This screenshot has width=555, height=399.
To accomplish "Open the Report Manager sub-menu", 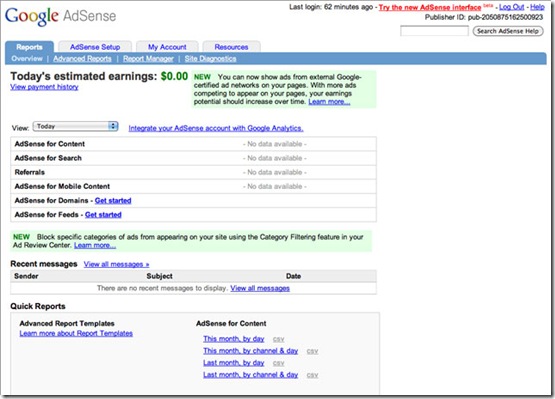I will 148,59.
